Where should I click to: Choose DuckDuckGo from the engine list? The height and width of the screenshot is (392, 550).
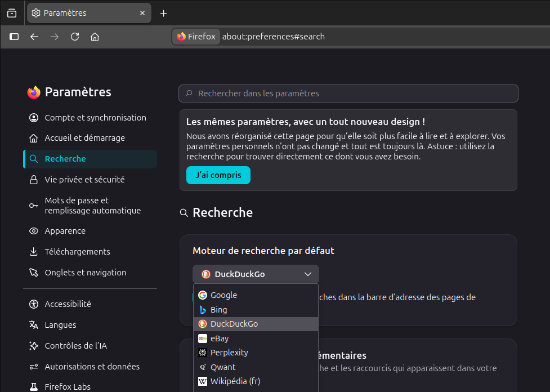(x=256, y=324)
